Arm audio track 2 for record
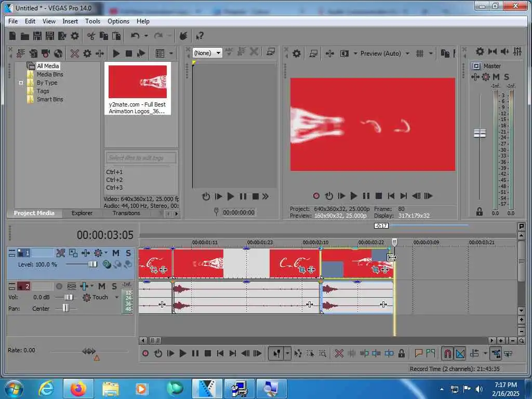 click(59, 286)
